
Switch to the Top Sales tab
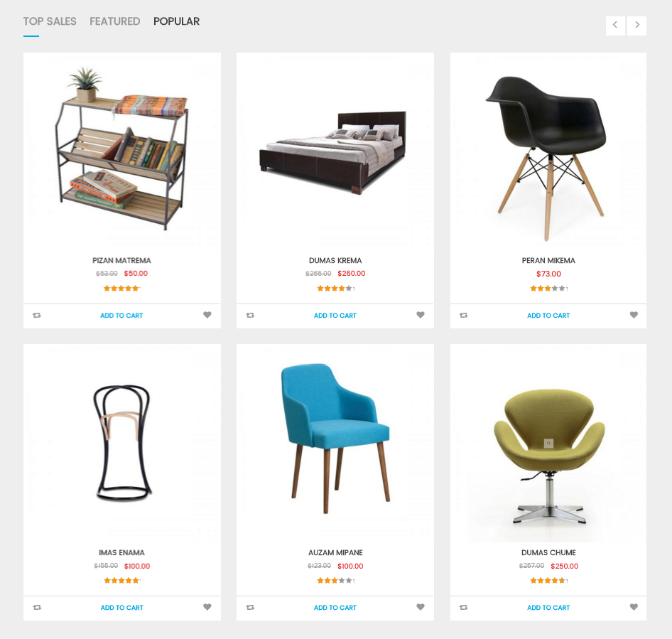50,21
